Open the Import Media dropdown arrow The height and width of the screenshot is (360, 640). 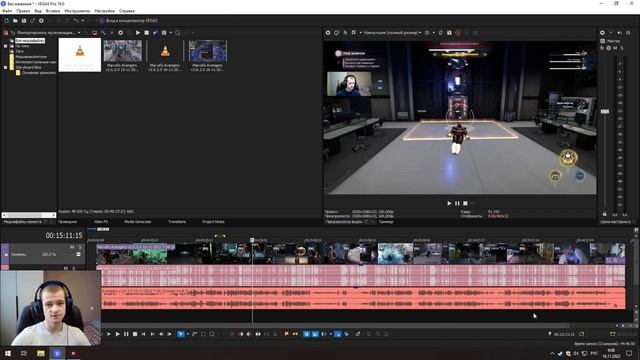79,33
